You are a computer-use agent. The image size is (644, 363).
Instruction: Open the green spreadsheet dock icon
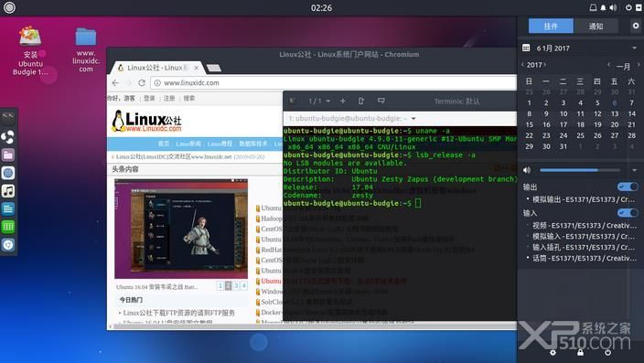(x=8, y=227)
